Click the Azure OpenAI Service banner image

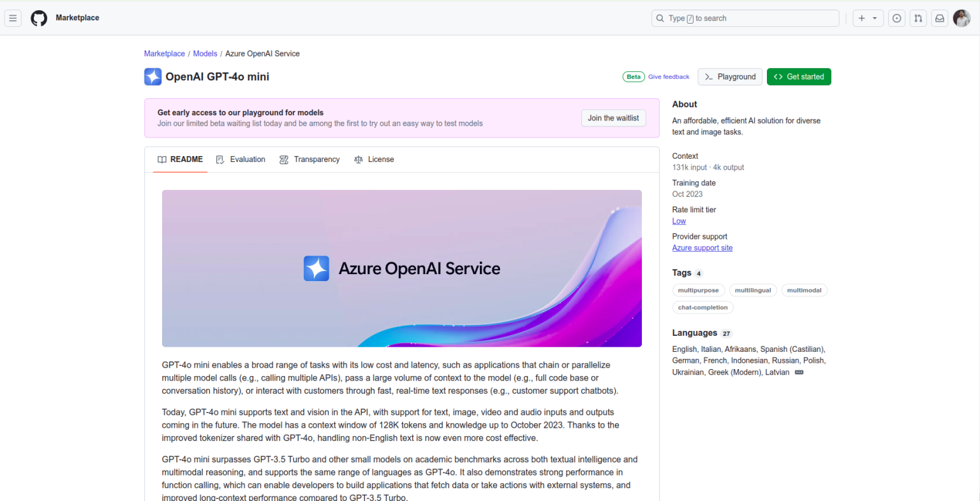pyautogui.click(x=402, y=268)
